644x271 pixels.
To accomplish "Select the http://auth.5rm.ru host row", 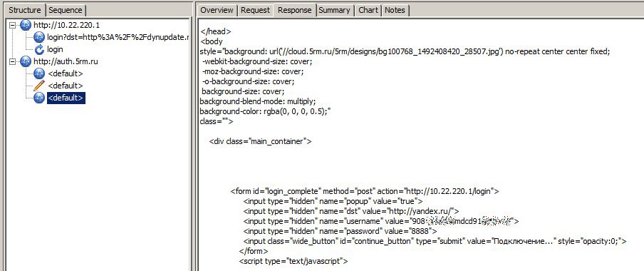I will coord(66,61).
